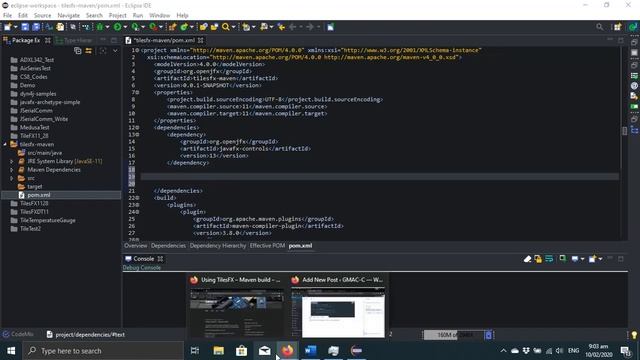Viewport: 640px width, 360px height.
Task: Click the heap memory status bar
Action: 454,335
